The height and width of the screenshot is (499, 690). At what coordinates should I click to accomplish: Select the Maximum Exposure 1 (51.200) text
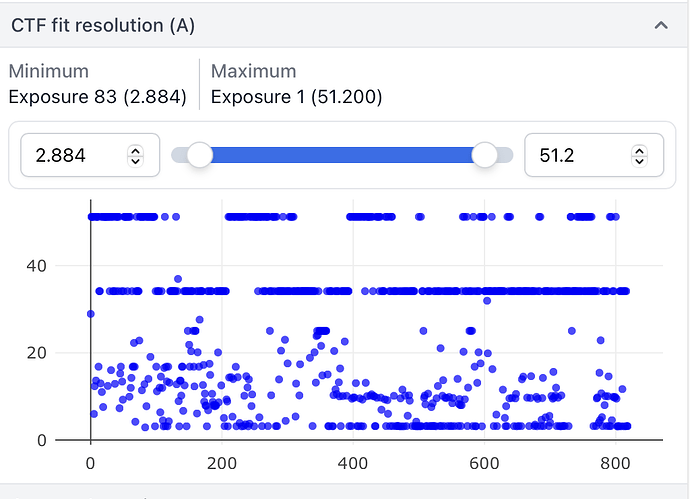[296, 97]
